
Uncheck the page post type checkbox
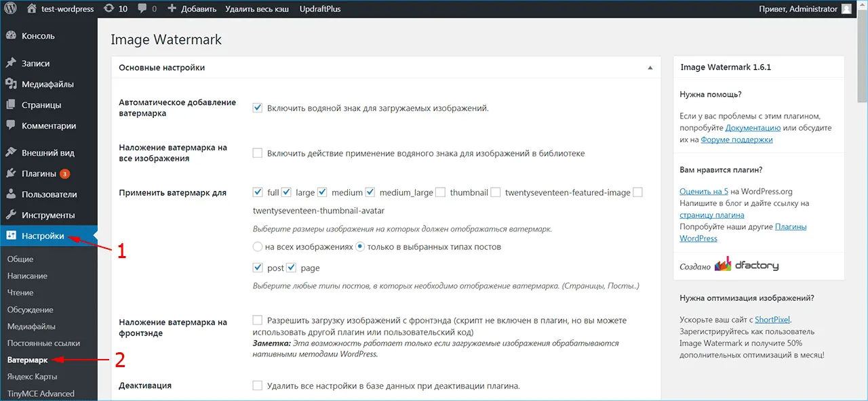(292, 268)
